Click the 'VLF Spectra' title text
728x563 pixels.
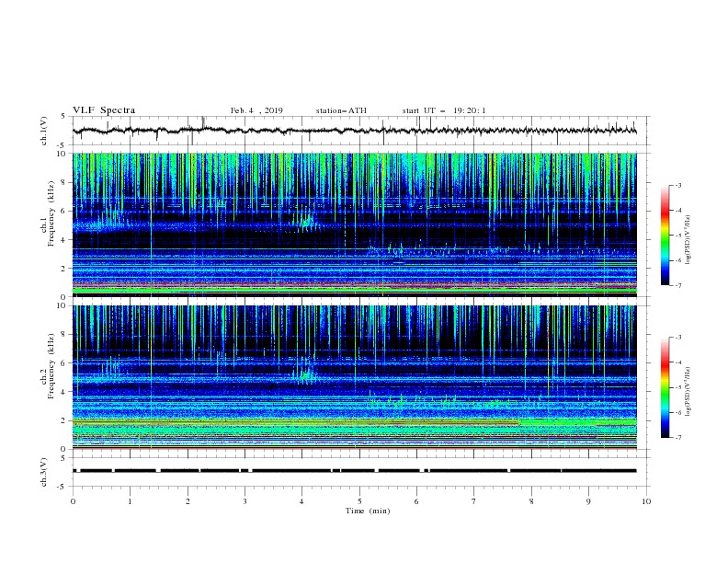(104, 110)
